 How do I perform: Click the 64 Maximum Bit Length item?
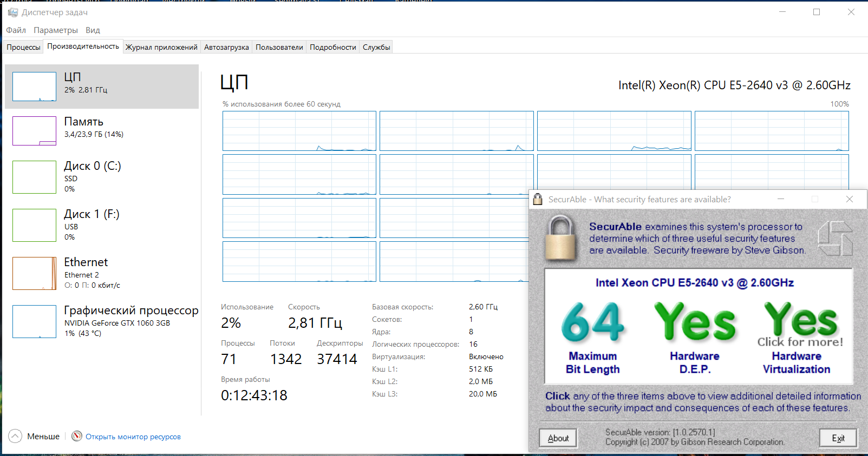(x=593, y=338)
